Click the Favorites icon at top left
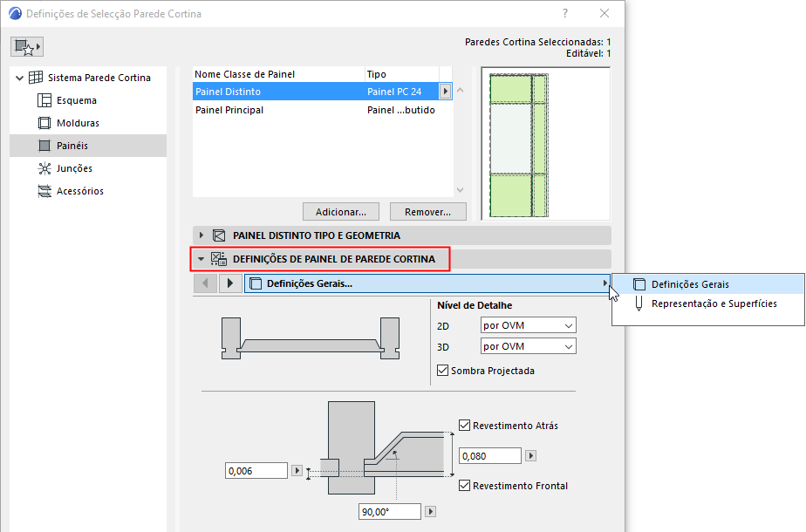The height and width of the screenshot is (532, 806). (26, 45)
